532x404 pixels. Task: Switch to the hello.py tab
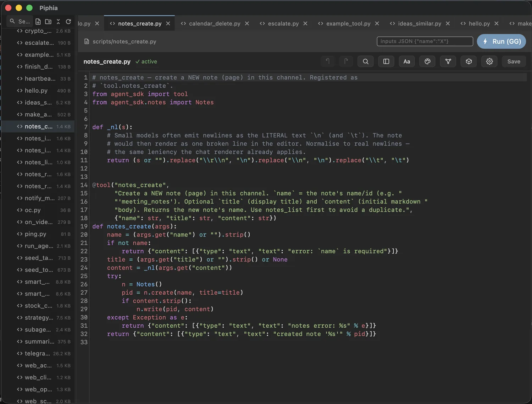479,23
